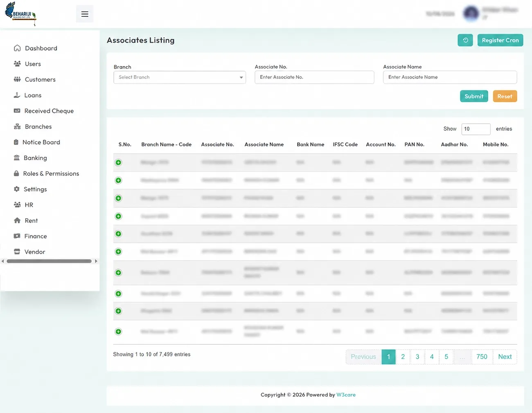Expand the second table row plus icon
This screenshot has height=413, width=532.
click(118, 180)
